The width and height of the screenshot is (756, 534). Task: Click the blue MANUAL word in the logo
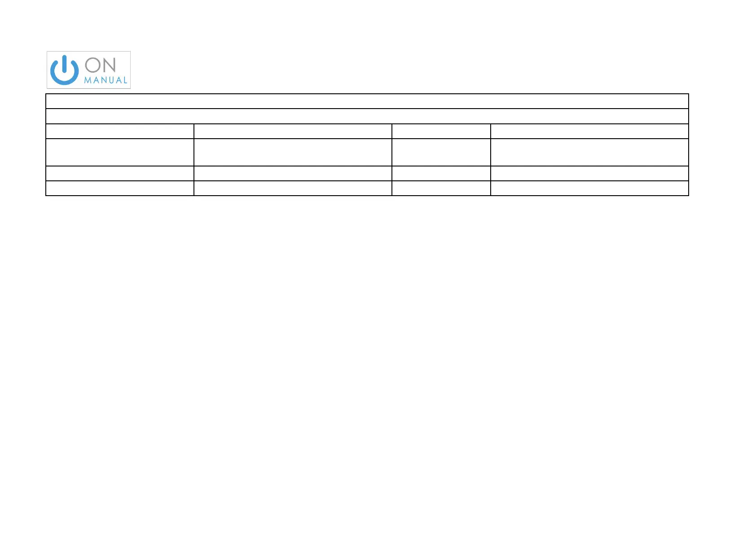point(106,80)
